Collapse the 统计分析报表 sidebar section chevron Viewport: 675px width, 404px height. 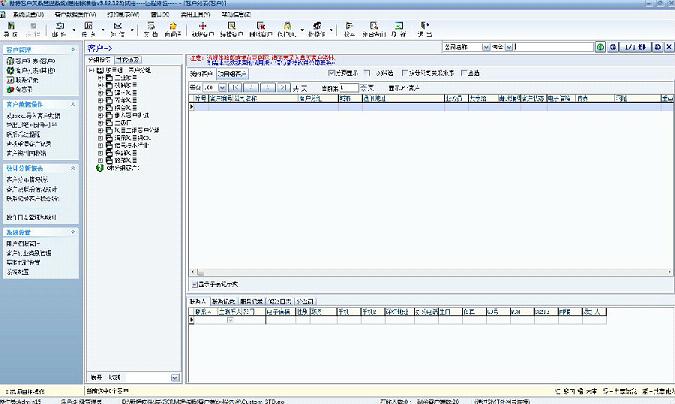coord(73,168)
